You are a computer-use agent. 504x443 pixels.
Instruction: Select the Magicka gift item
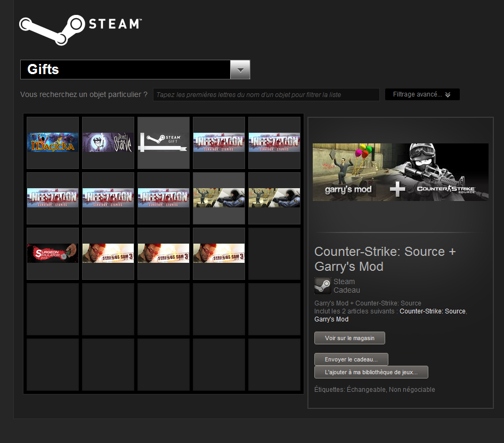tap(53, 142)
